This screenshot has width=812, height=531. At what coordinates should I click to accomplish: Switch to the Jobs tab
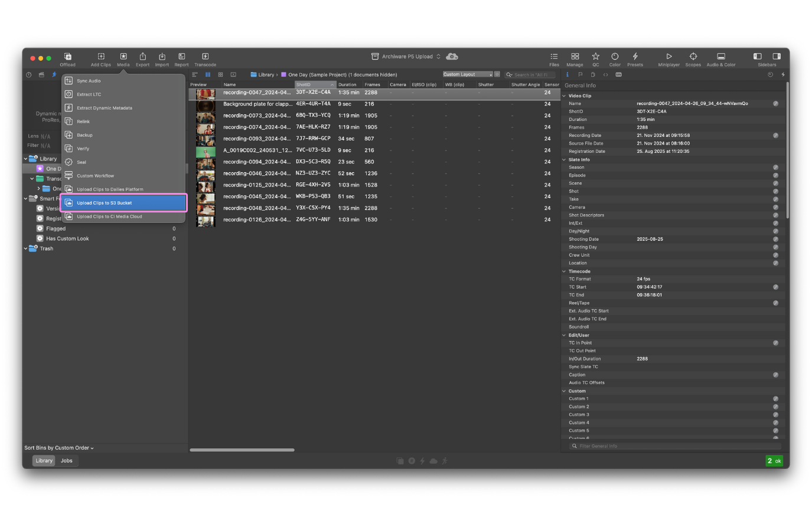coord(67,461)
